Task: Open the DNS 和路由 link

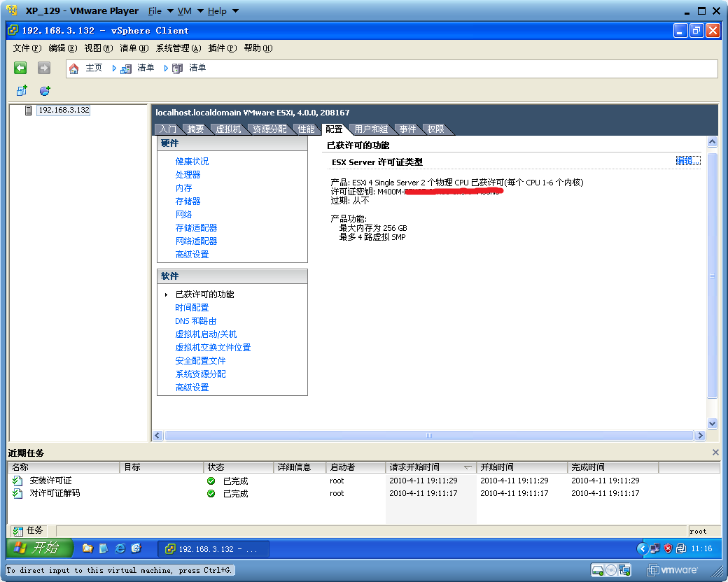Action: click(x=196, y=321)
